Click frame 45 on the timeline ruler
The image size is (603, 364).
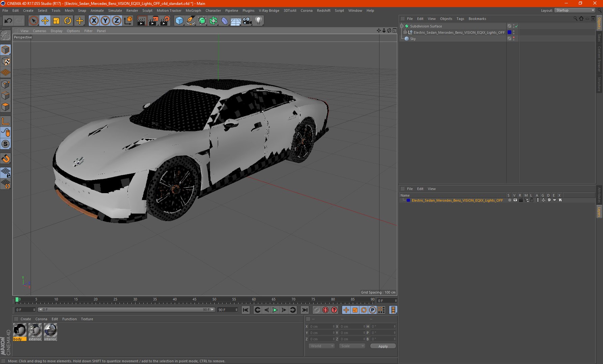pyautogui.click(x=194, y=299)
